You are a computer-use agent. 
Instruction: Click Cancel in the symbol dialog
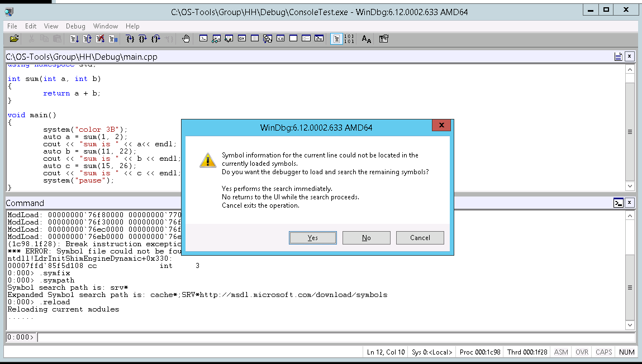pyautogui.click(x=420, y=238)
